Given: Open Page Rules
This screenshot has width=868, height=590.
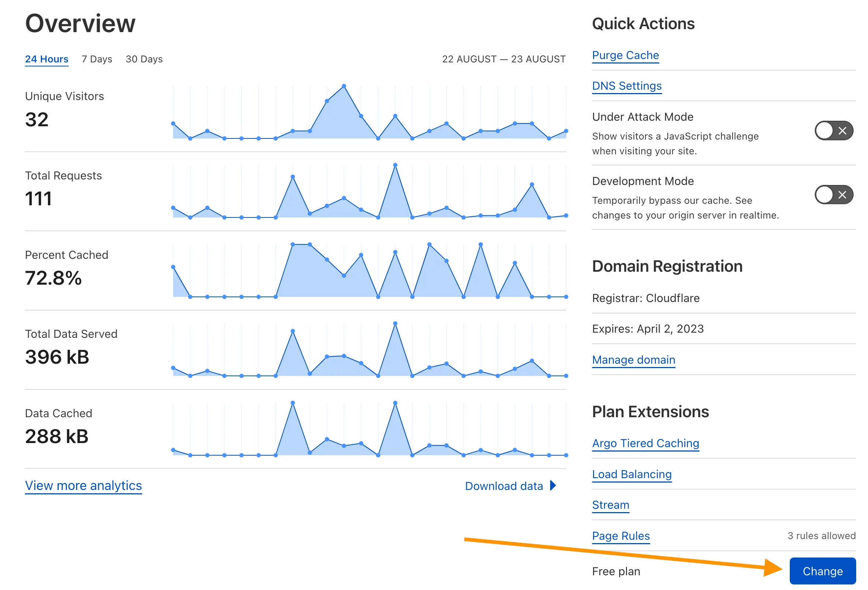Looking at the screenshot, I should pos(620,536).
